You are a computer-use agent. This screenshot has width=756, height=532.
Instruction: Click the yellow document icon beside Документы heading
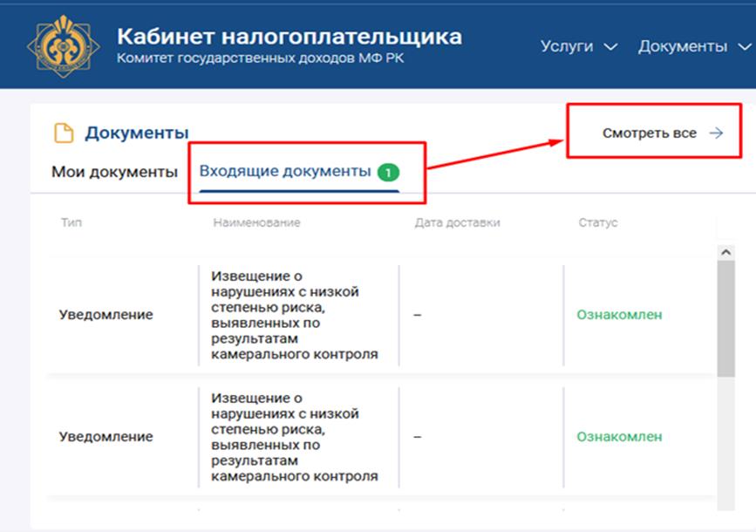pos(64,133)
